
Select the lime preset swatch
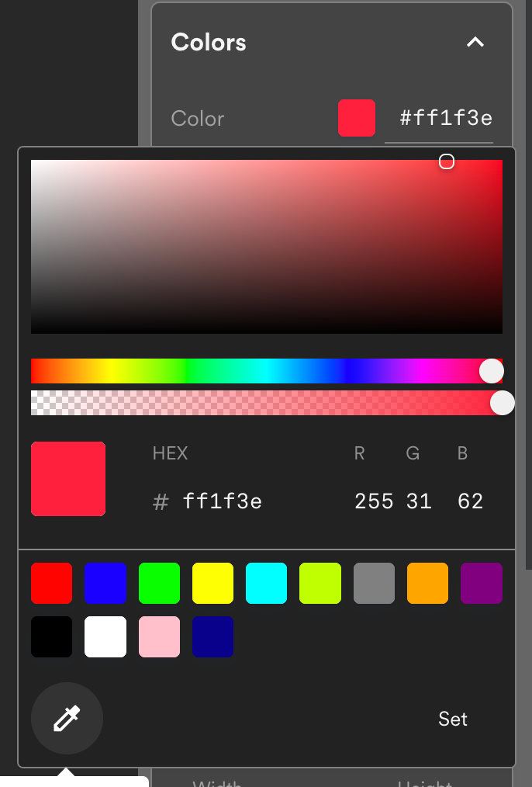[320, 583]
